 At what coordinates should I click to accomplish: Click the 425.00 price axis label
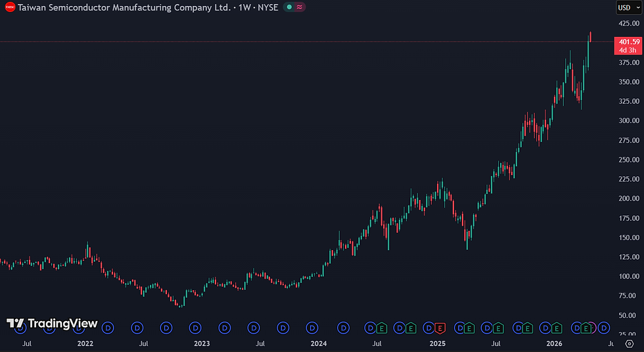pos(629,24)
